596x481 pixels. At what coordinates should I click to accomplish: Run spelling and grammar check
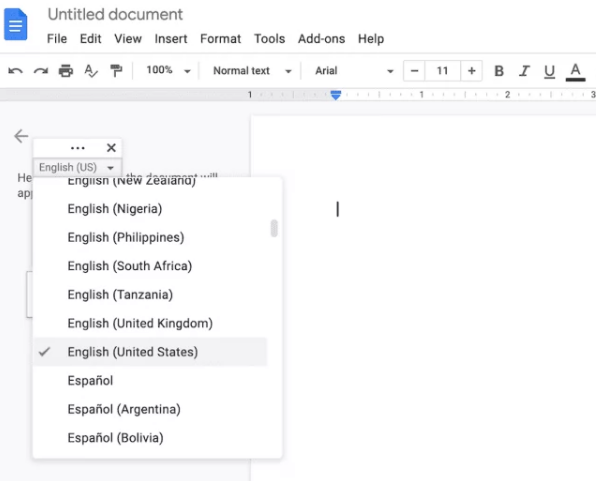tap(91, 71)
